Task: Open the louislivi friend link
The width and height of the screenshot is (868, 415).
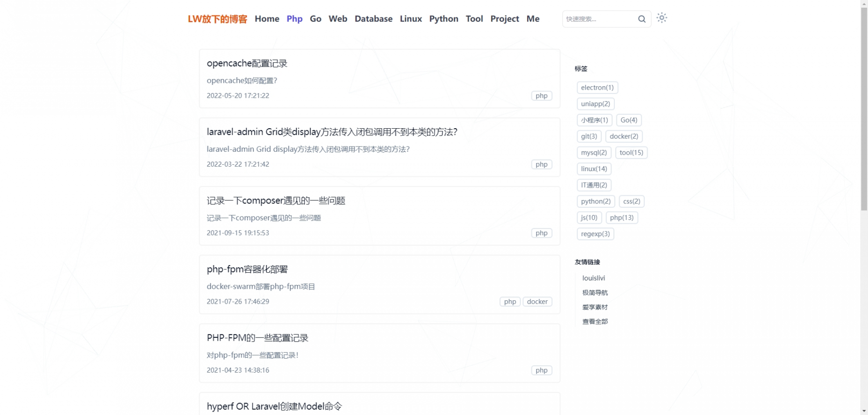Action: (594, 278)
